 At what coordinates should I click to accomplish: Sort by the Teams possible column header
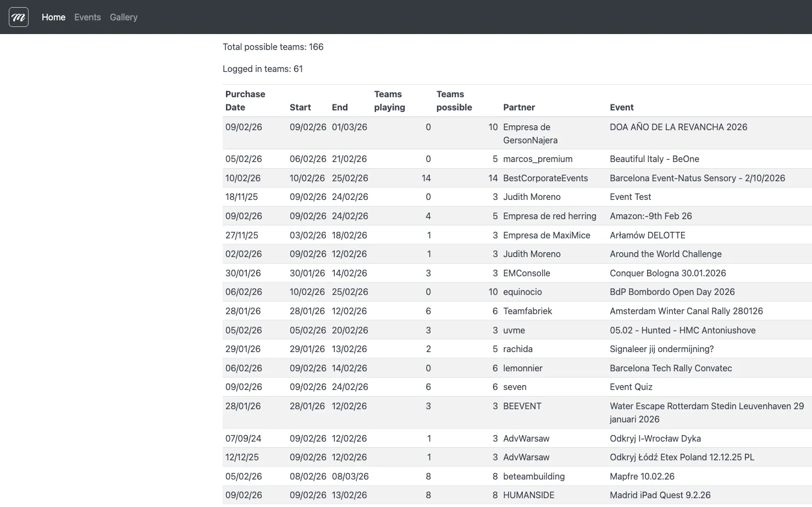pyautogui.click(x=454, y=101)
